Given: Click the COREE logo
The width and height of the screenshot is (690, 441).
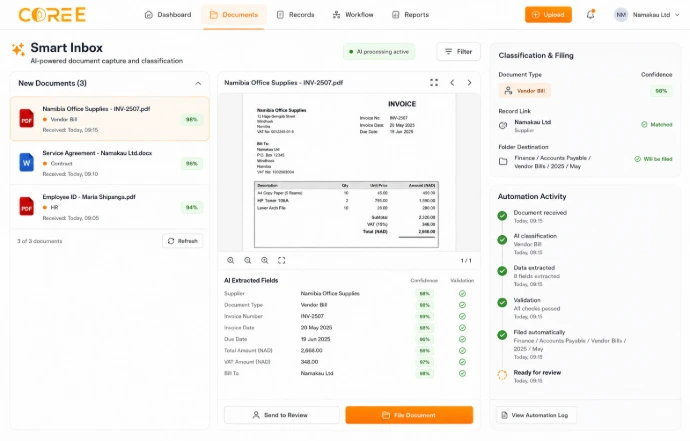Looking at the screenshot, I should (52, 15).
